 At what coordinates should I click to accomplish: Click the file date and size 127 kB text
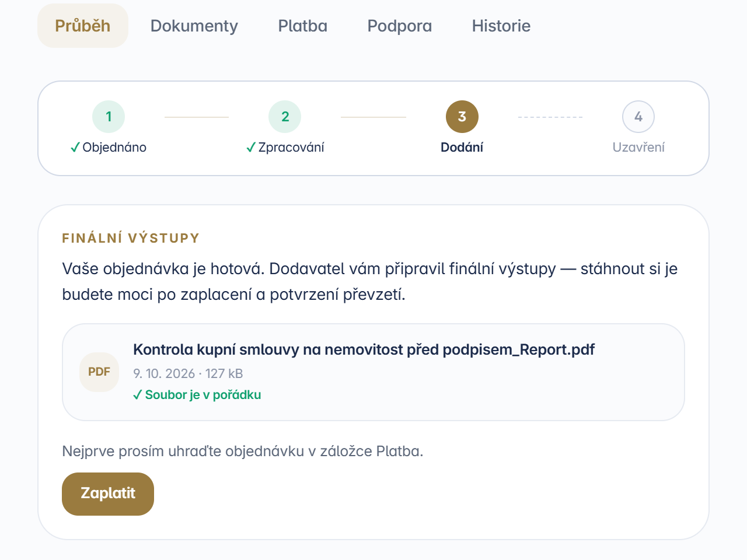[188, 373]
